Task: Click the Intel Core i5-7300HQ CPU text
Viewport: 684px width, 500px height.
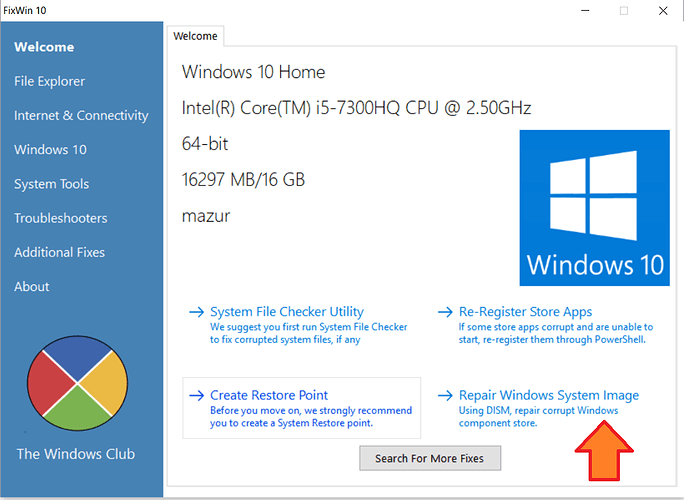Action: coord(356,108)
